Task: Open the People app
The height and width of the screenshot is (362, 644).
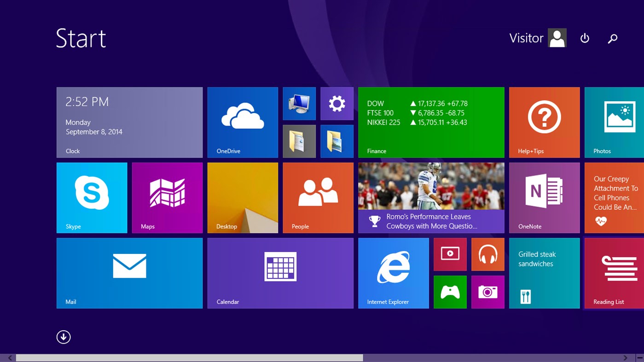Action: 318,197
